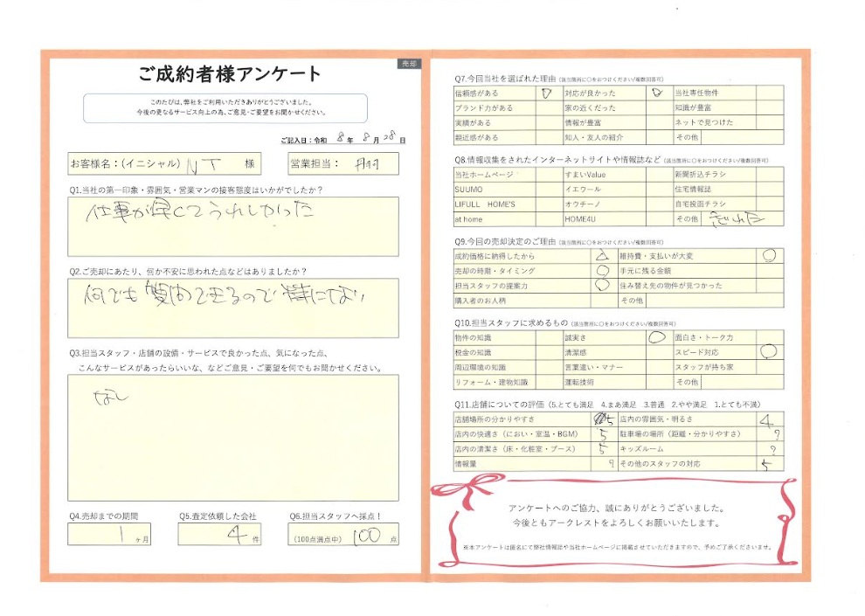Toggle the circle cell for スピード対応
This screenshot has height=616, width=865.
click(x=770, y=352)
